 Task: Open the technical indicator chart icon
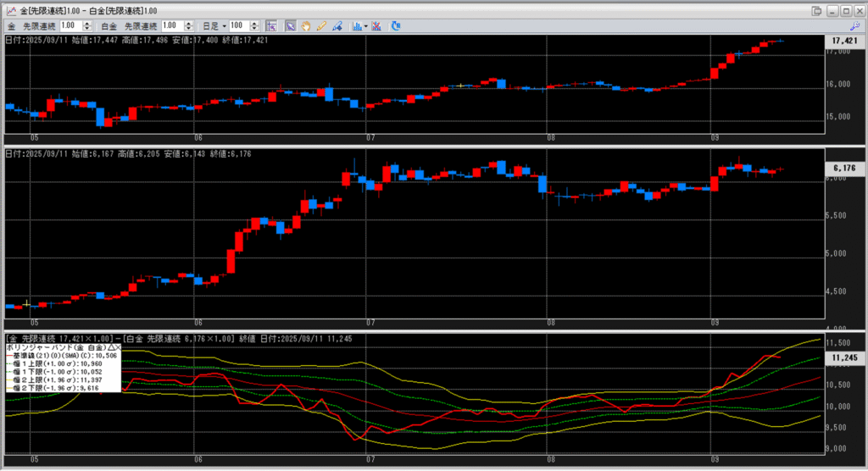click(357, 26)
